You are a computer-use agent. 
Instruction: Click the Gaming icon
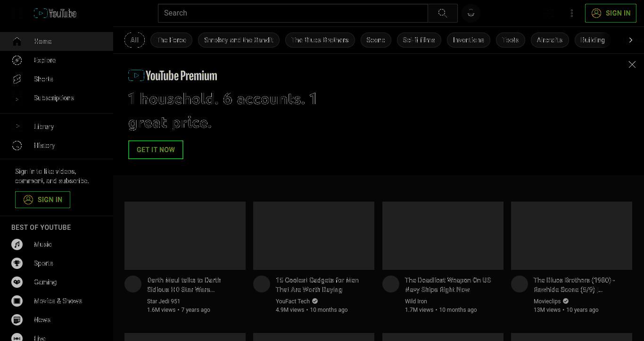[x=17, y=282]
